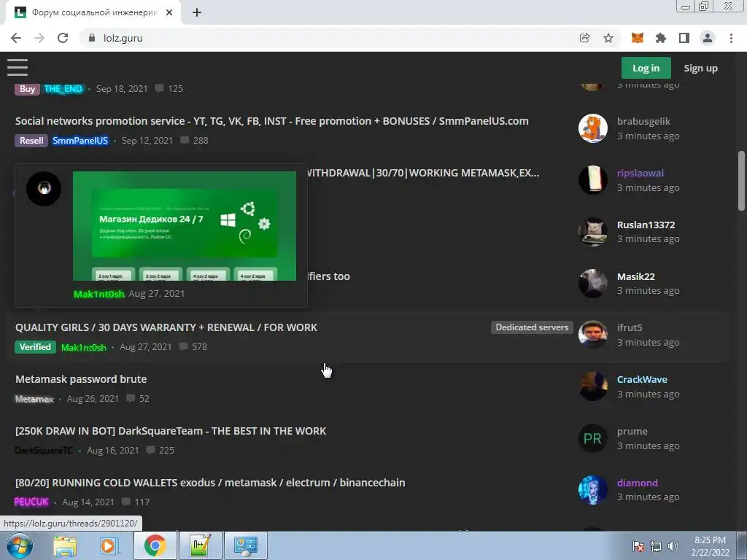Click the Buy prefix tag

(27, 89)
